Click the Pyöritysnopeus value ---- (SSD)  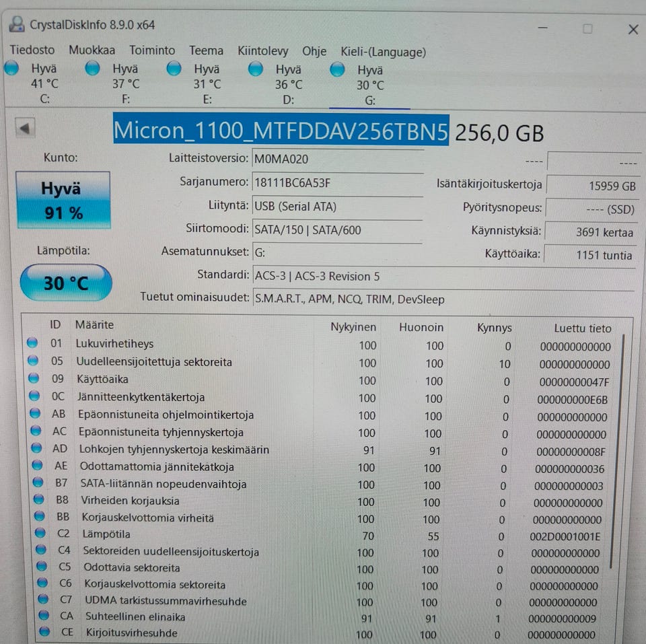tap(591, 209)
